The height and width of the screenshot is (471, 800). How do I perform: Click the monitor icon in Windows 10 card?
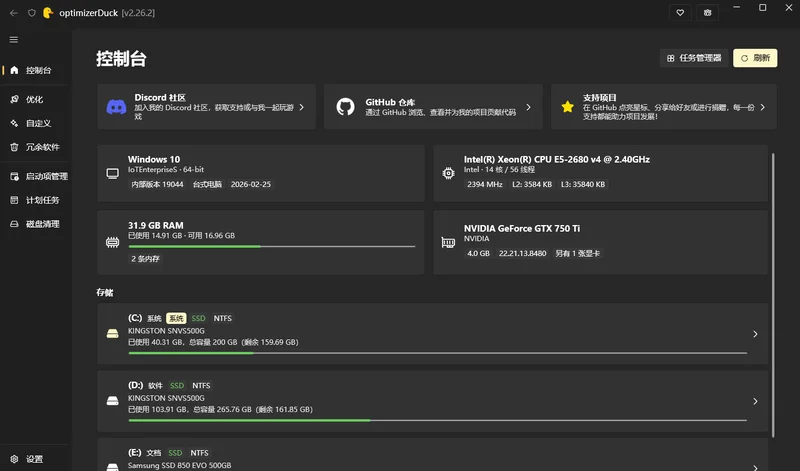[x=113, y=173]
